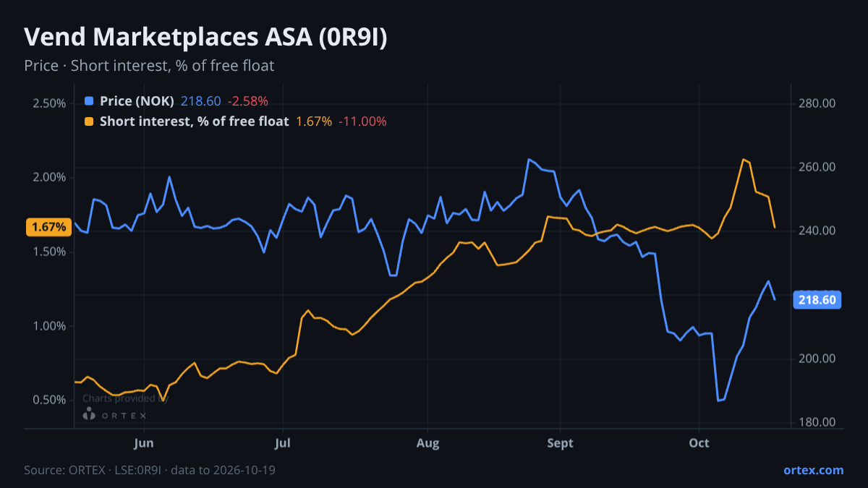Select the Price (NOK) legend label
Screen dimensions: 868x488
(137, 101)
